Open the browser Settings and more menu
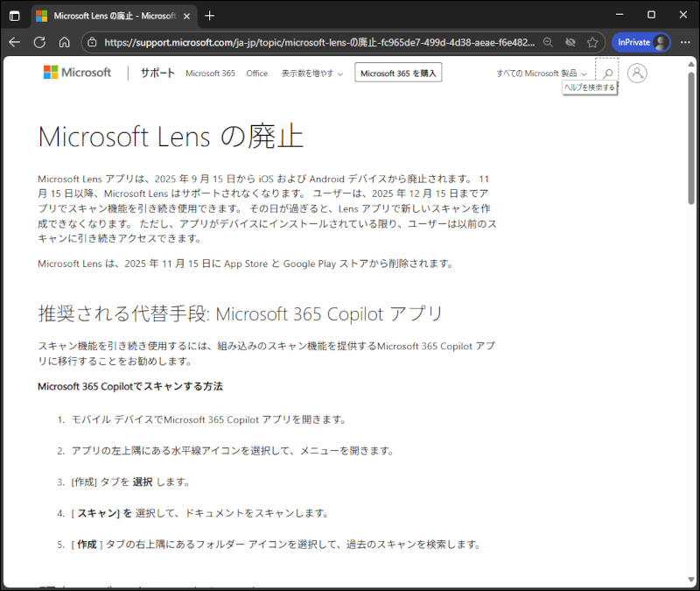The image size is (700, 591). 685,42
